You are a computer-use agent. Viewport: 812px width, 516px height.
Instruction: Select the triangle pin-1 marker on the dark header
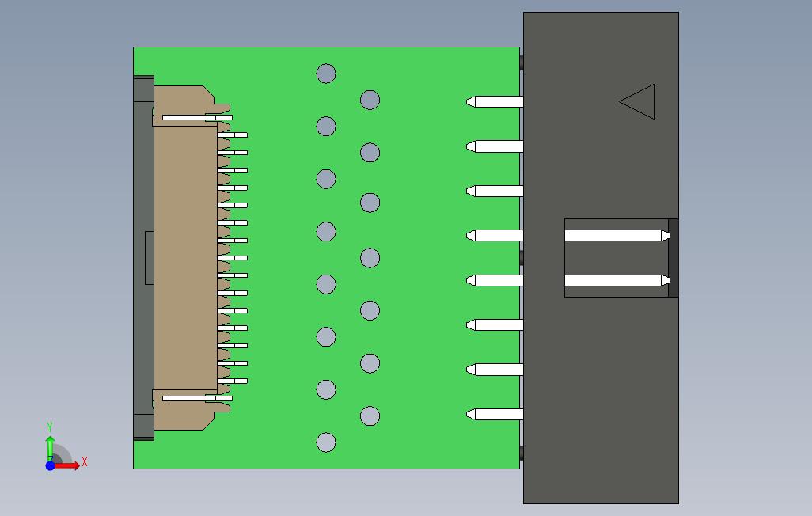637,101
